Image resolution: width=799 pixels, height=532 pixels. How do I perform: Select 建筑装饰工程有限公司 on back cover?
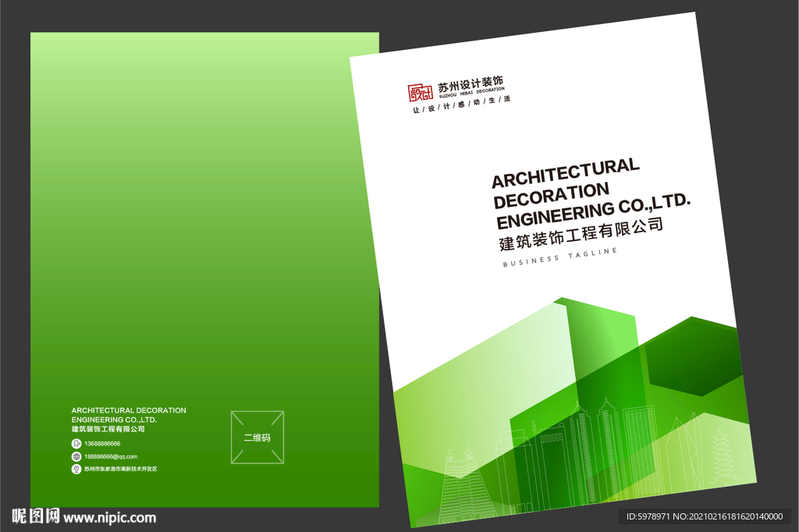coord(108,429)
